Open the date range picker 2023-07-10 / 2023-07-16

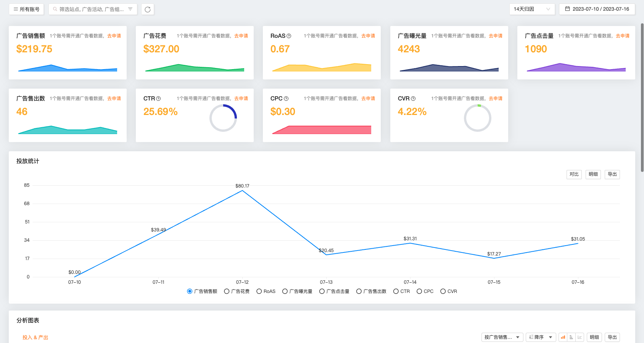click(597, 9)
